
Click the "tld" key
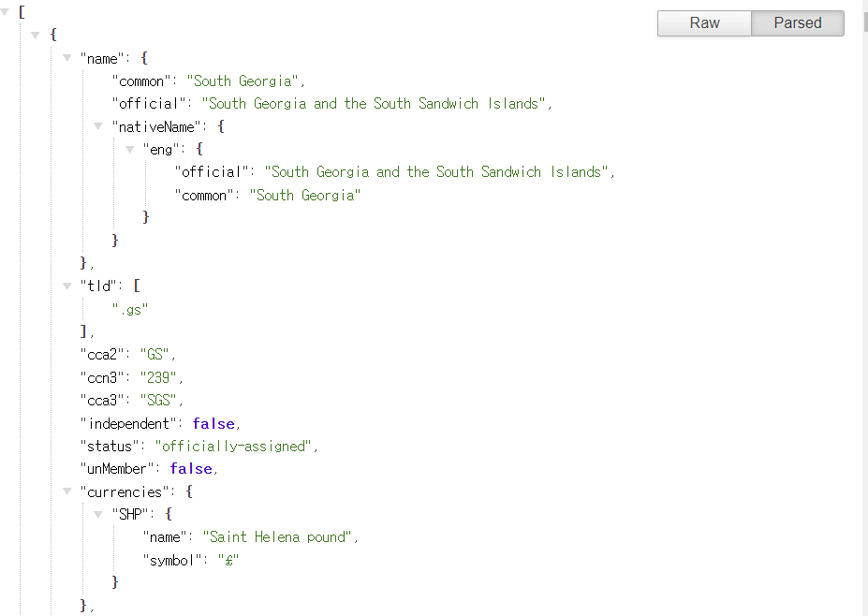[x=98, y=286]
